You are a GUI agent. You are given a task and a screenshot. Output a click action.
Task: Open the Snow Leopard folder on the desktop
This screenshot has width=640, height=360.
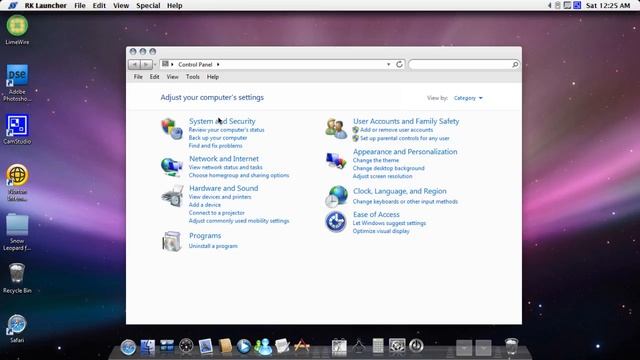[17, 232]
